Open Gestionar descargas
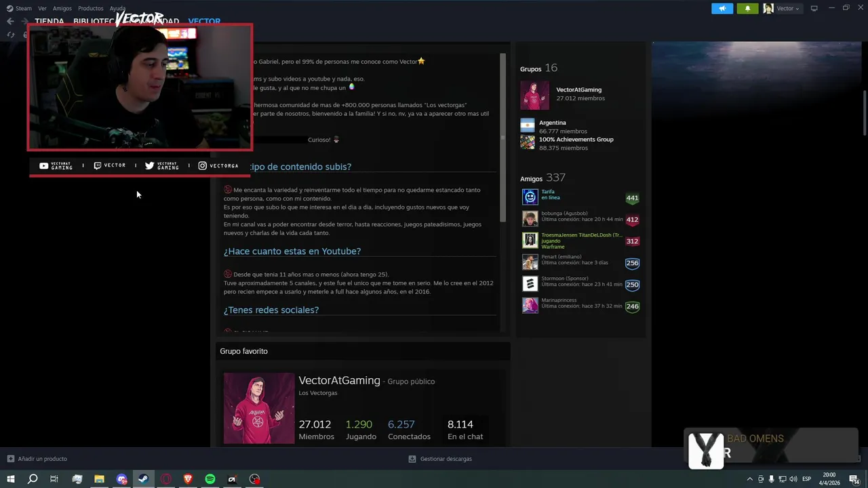868x488 pixels. coord(440,459)
